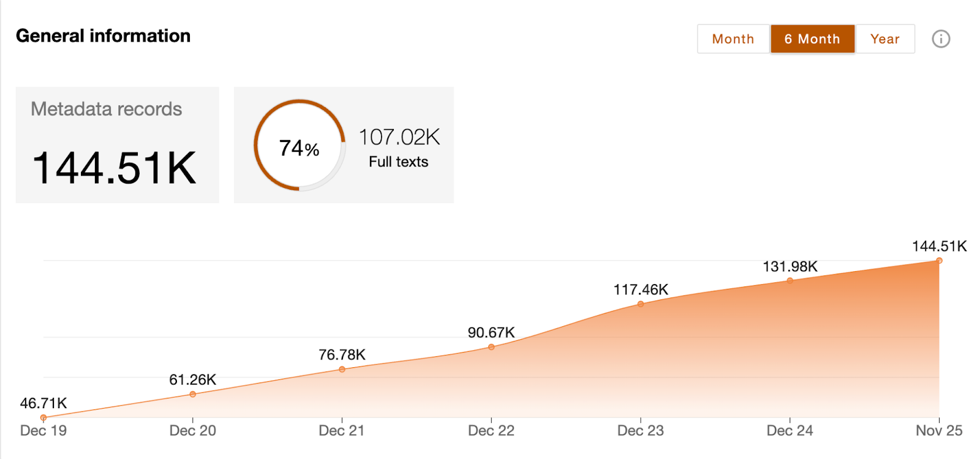Click the Dec 19 axis label
The height and width of the screenshot is (459, 980).
(x=43, y=431)
